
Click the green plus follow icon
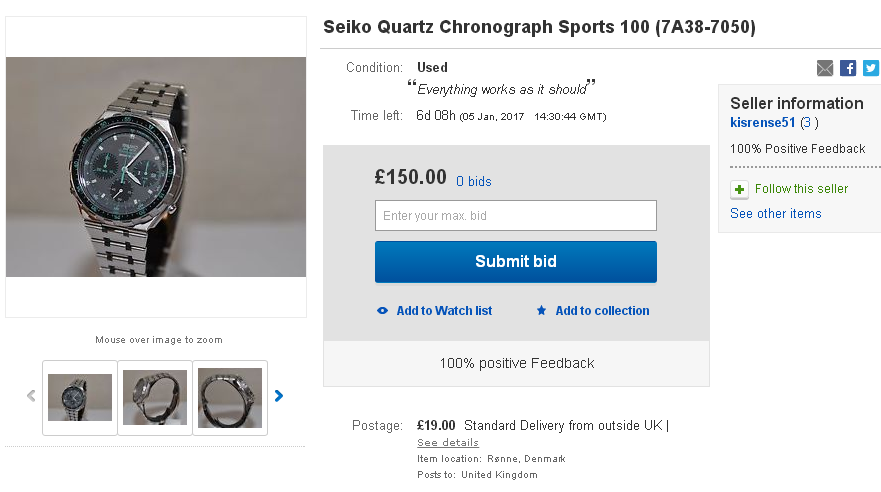739,189
